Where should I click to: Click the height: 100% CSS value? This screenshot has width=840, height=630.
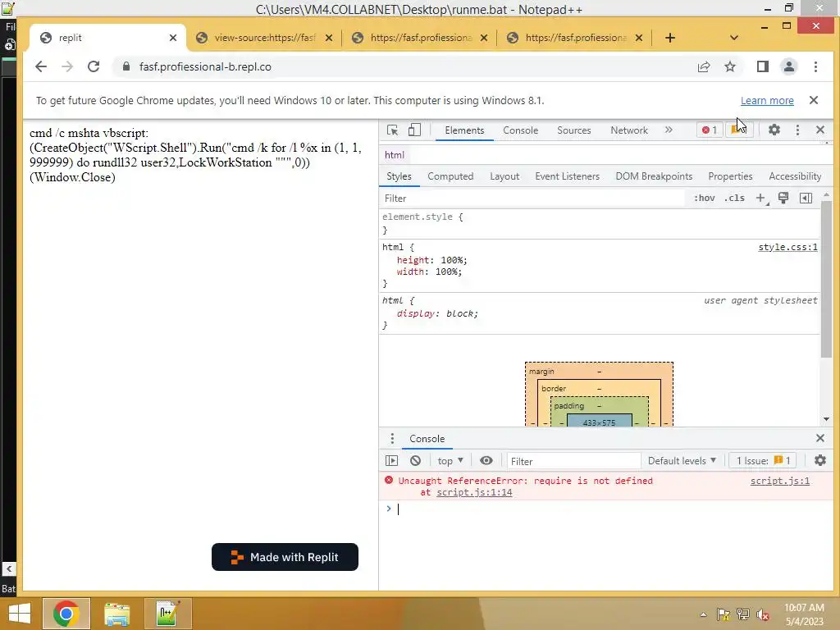pyautogui.click(x=454, y=260)
